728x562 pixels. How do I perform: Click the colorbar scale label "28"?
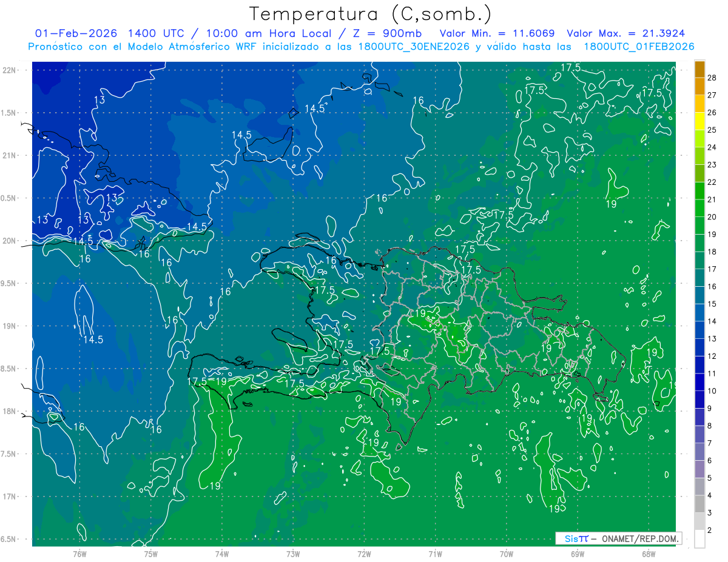click(x=712, y=78)
